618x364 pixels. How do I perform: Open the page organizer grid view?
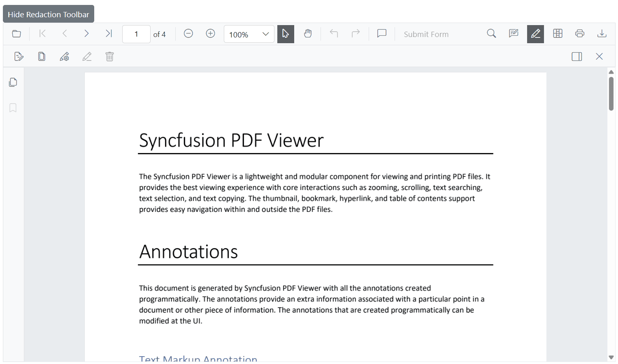point(558,34)
